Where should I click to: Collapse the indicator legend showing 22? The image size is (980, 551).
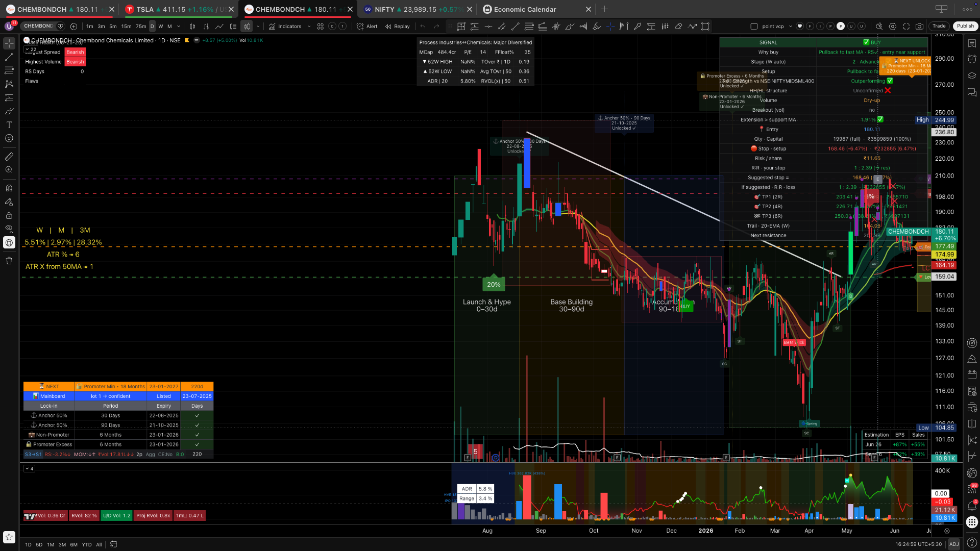pos(31,49)
